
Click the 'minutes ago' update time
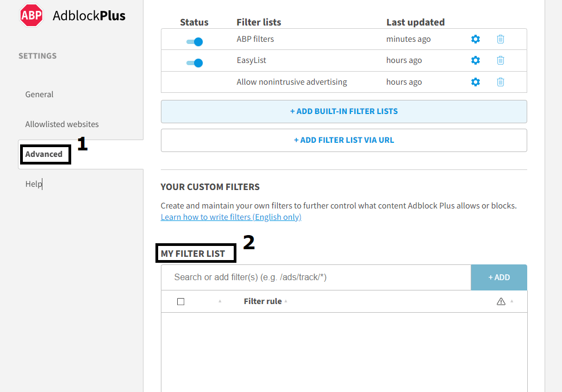pyautogui.click(x=408, y=39)
